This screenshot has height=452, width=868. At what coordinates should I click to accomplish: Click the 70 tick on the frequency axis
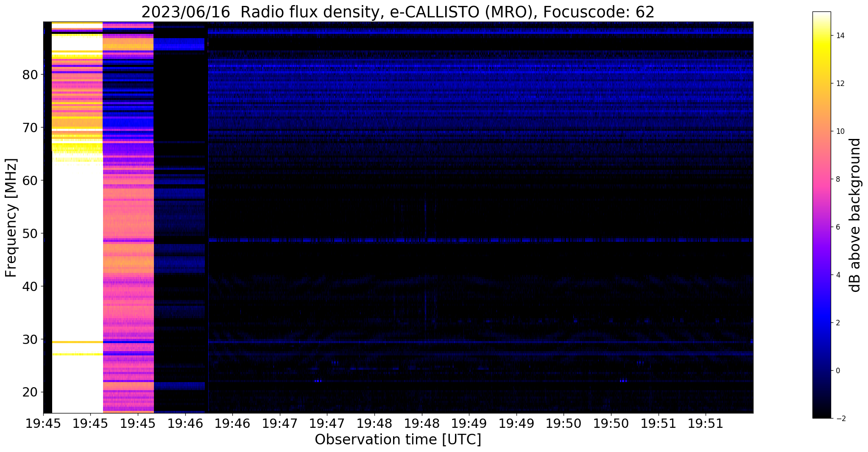31,128
